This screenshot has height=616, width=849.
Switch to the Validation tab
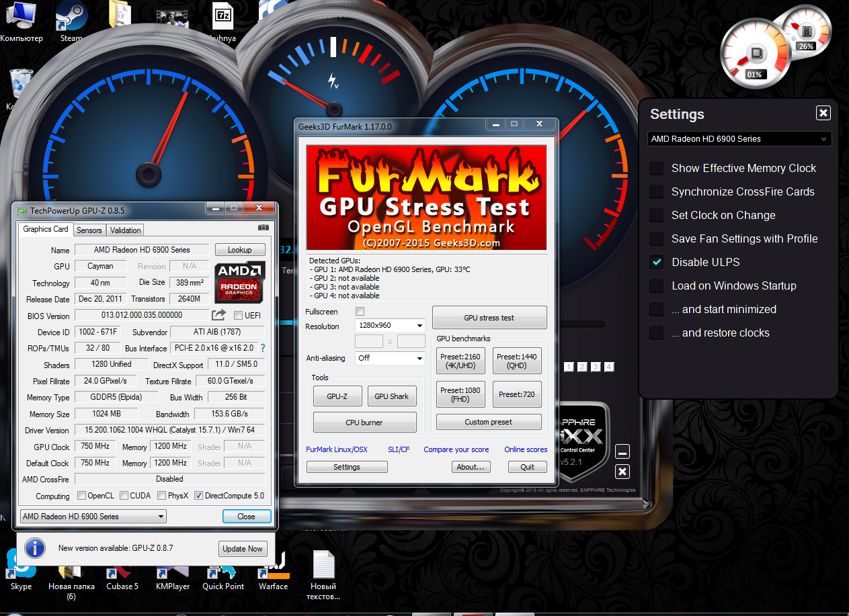pyautogui.click(x=125, y=230)
